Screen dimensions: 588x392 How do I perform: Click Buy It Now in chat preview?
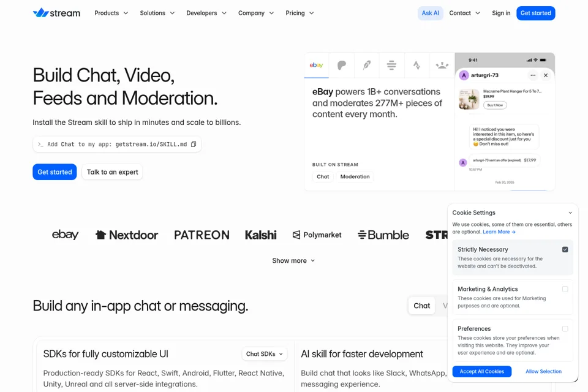(x=495, y=105)
